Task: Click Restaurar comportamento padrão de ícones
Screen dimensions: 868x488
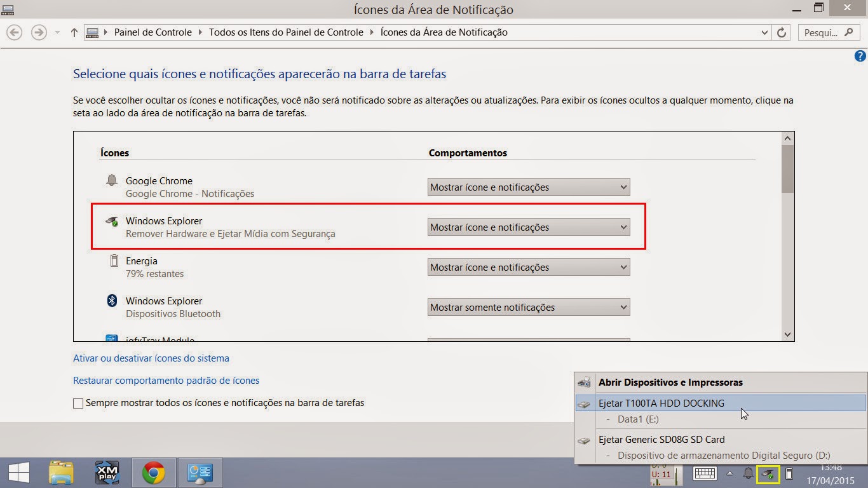Action: point(166,381)
